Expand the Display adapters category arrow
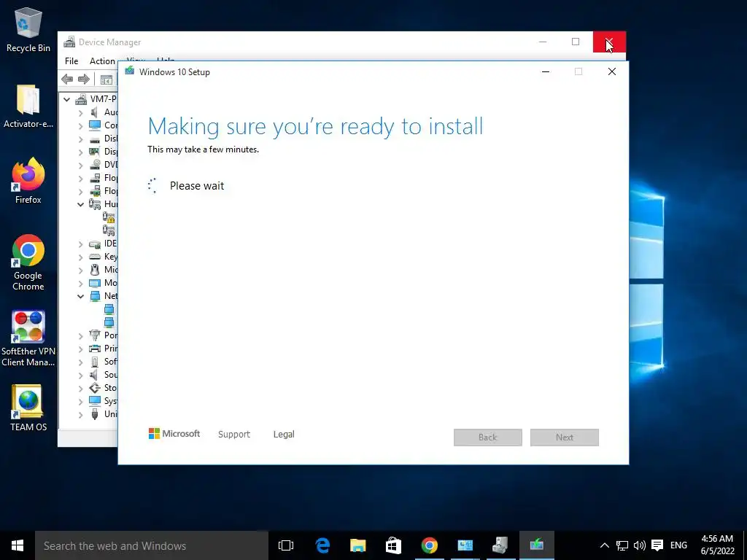This screenshot has width=747, height=560. click(x=80, y=152)
